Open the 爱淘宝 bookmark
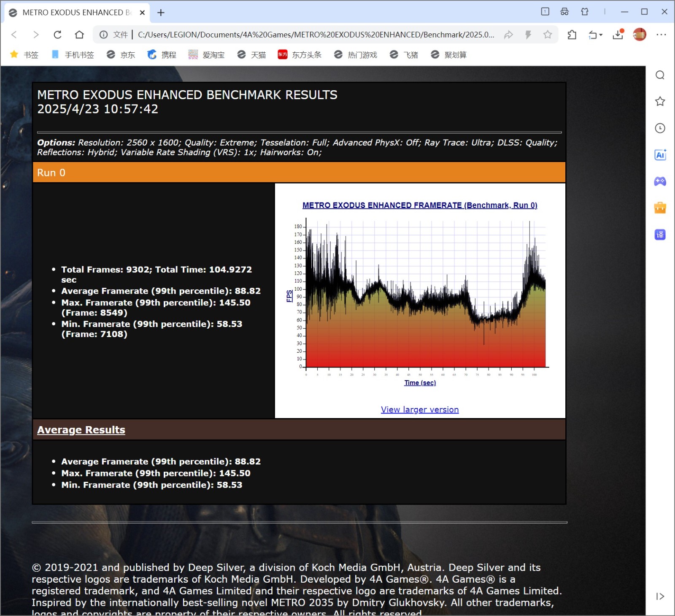The width and height of the screenshot is (675, 616). [207, 55]
